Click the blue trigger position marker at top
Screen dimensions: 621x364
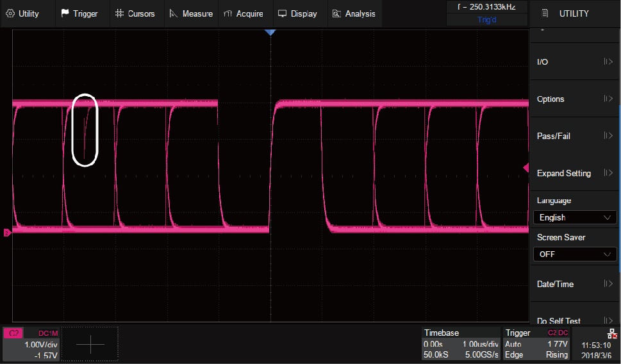tap(270, 31)
